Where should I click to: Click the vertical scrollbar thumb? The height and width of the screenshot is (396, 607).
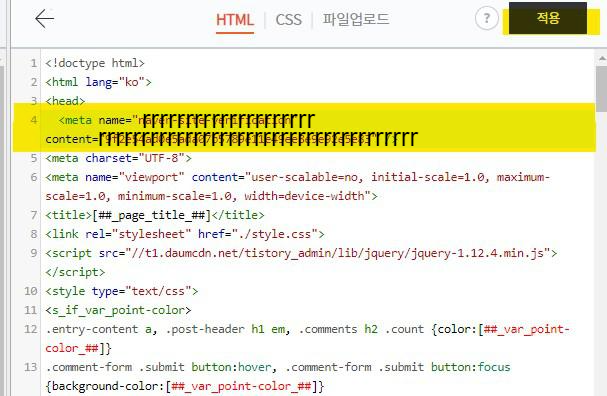602,88
